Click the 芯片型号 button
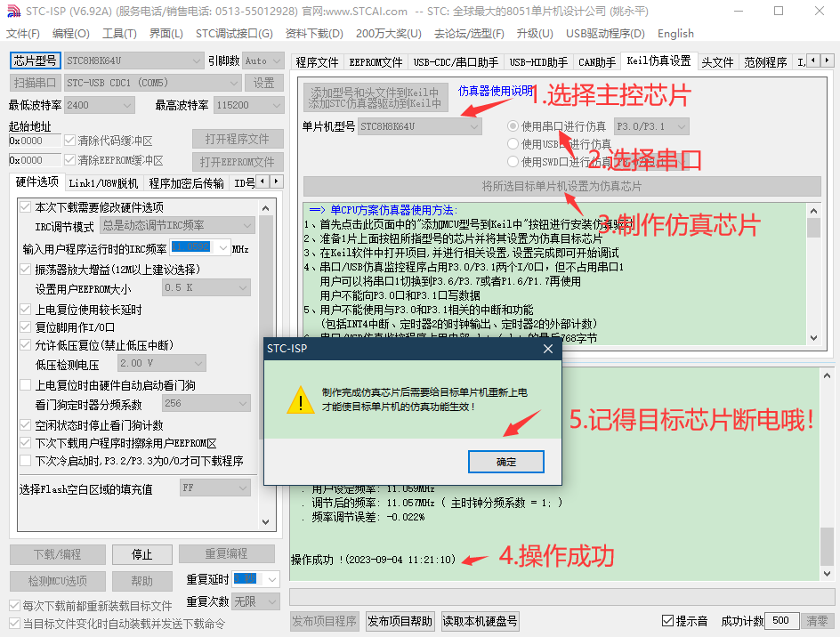The height and width of the screenshot is (637, 840). [x=36, y=60]
